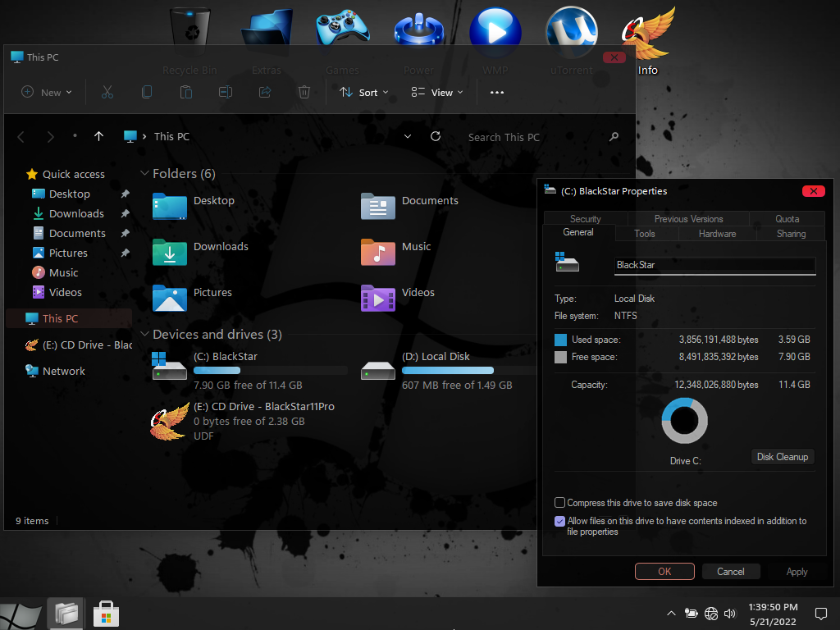Go back with the Back arrow
The height and width of the screenshot is (630, 840).
[21, 137]
